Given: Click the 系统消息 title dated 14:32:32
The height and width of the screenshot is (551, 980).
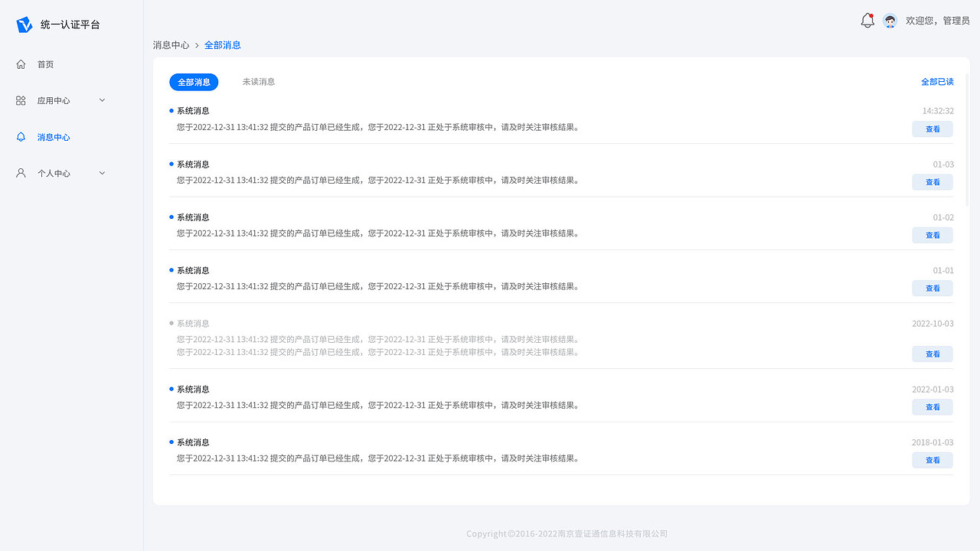Looking at the screenshot, I should point(193,111).
